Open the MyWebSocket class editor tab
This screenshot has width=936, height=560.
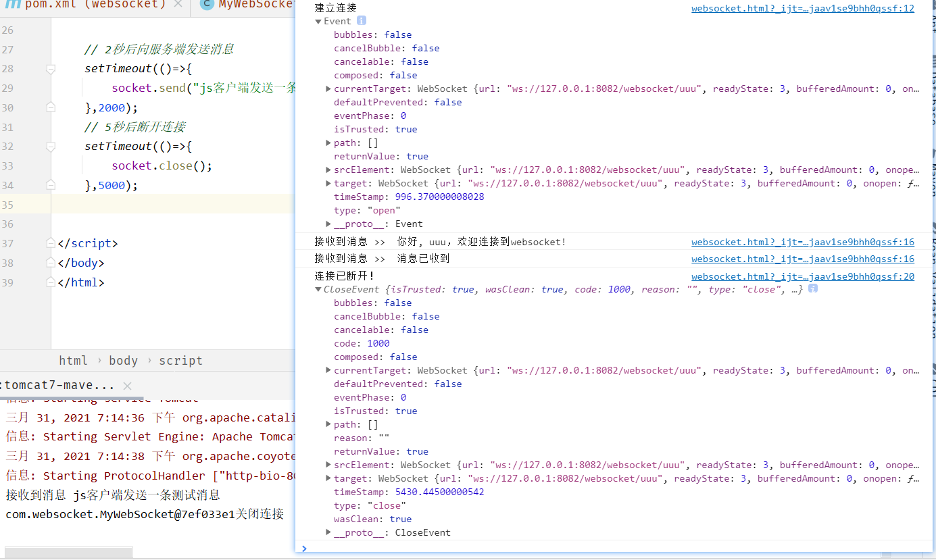[247, 5]
